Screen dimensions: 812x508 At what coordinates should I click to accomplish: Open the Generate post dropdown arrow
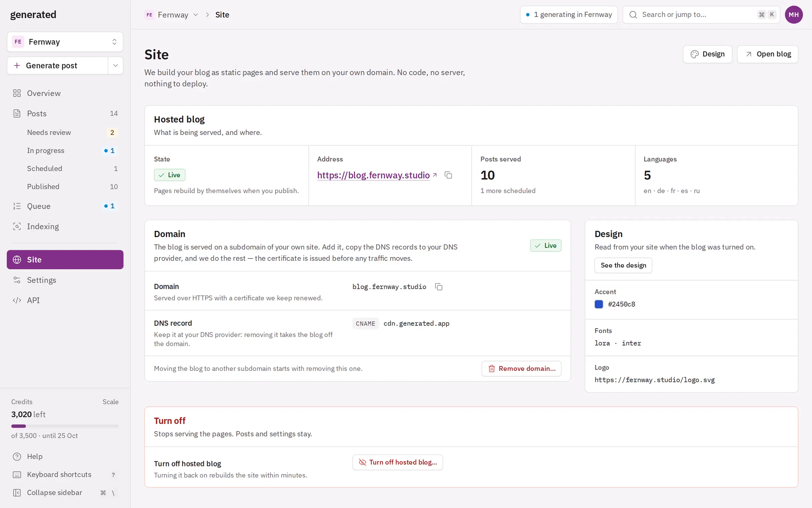pos(115,65)
